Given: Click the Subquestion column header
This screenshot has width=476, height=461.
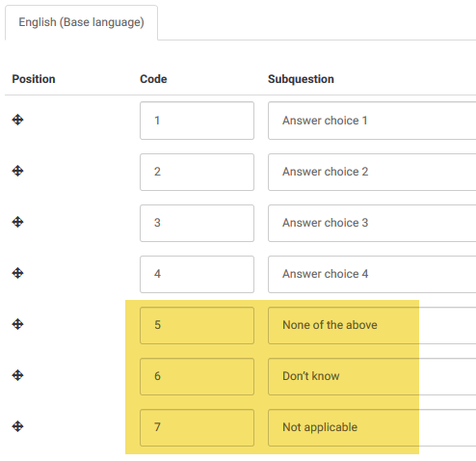Looking at the screenshot, I should point(301,79).
